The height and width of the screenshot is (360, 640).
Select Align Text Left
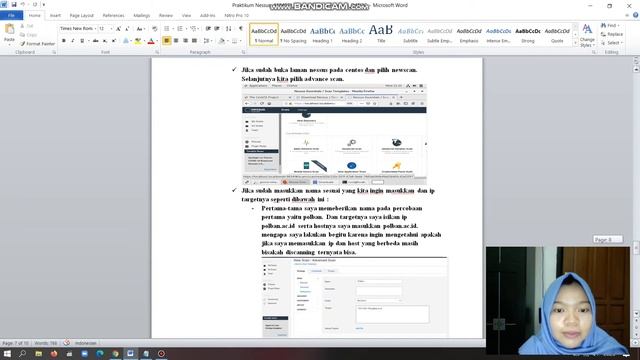[167, 41]
